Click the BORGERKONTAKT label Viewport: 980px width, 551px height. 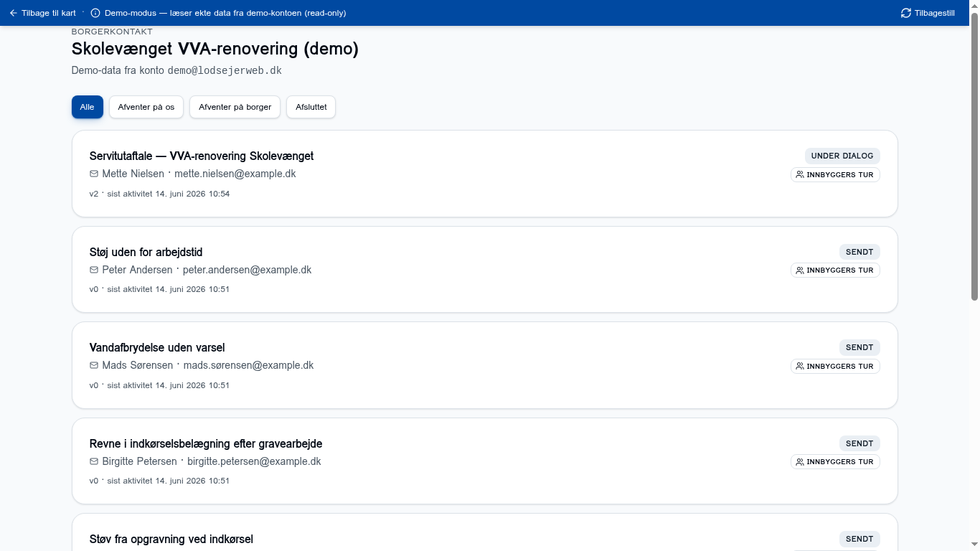pos(112,32)
